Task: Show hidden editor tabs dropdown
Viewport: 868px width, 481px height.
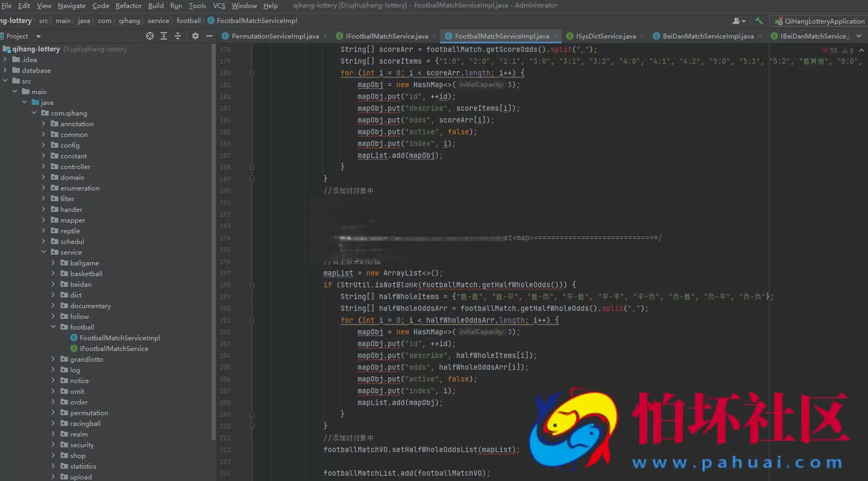Action: tap(859, 36)
